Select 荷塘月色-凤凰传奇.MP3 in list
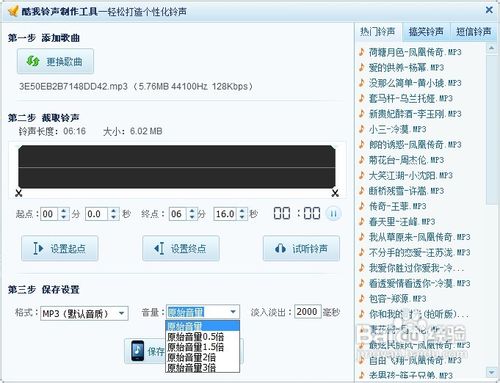500x383 pixels. coord(415,52)
